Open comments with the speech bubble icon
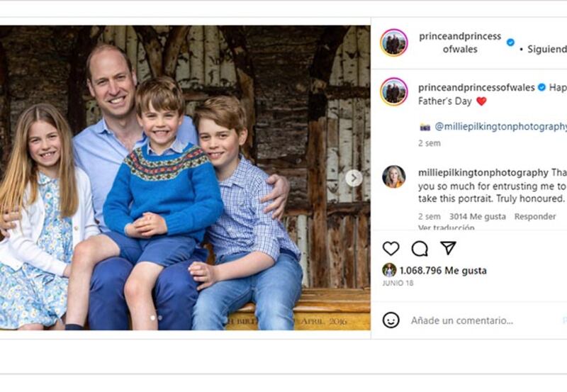Image resolution: width=567 pixels, height=392 pixels. pos(420,249)
